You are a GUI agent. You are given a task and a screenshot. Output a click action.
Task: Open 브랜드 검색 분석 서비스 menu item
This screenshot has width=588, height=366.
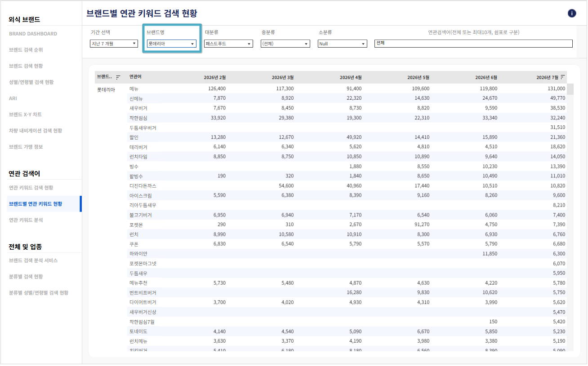(x=33, y=260)
